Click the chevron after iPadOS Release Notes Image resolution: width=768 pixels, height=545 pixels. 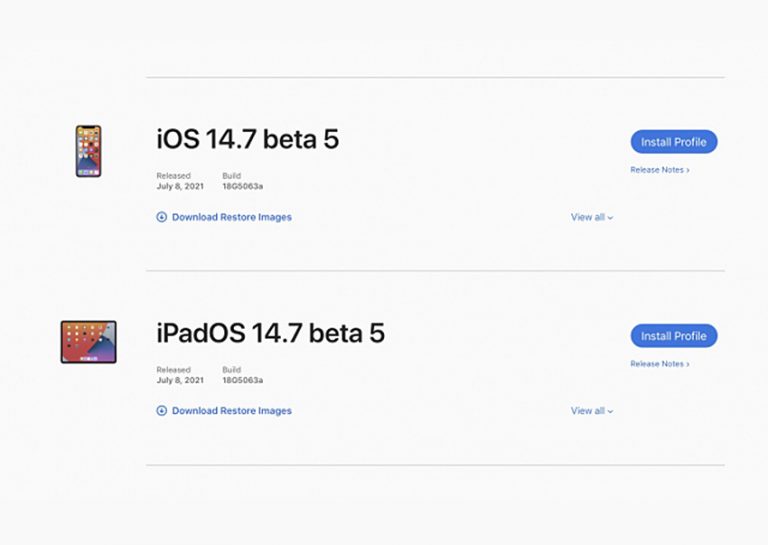(688, 364)
